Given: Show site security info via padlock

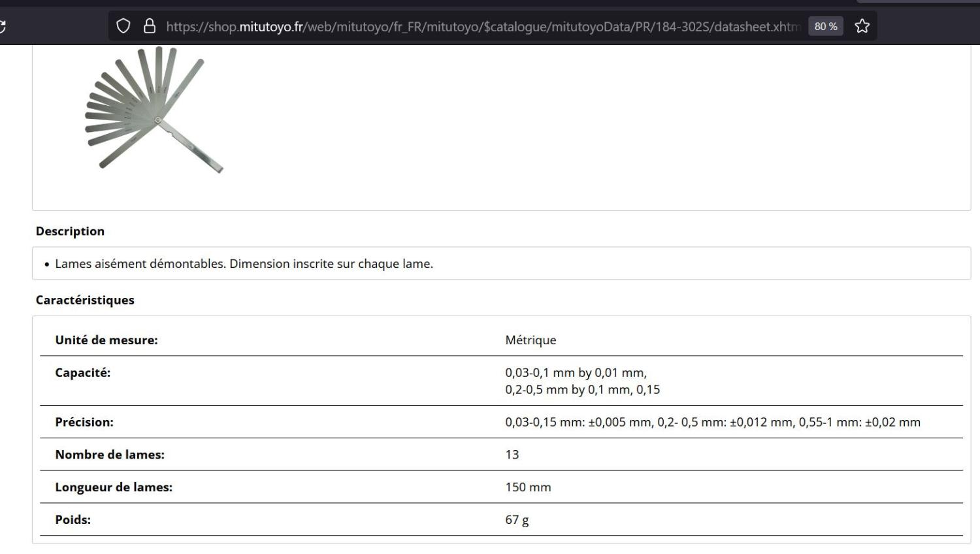Looking at the screenshot, I should point(150,26).
